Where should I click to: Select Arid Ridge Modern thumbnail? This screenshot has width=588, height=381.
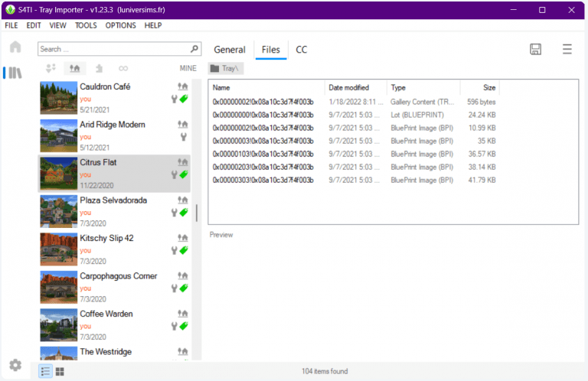(x=58, y=135)
